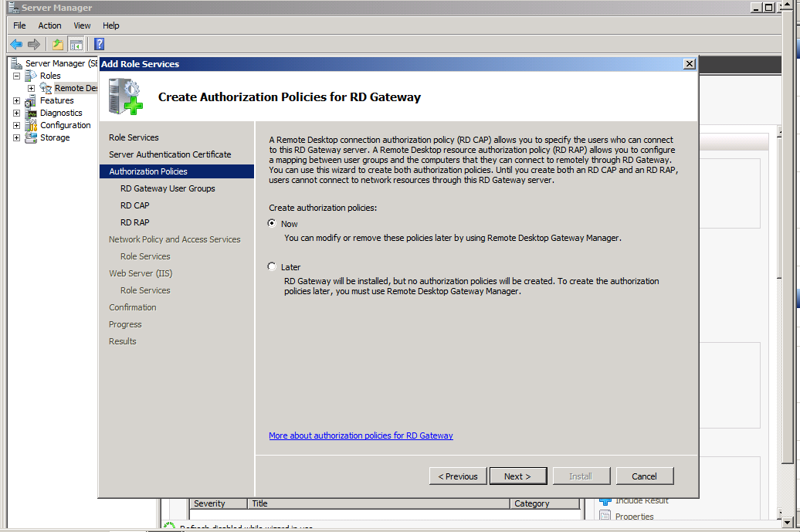Click the Include Result icon in background

[605, 501]
